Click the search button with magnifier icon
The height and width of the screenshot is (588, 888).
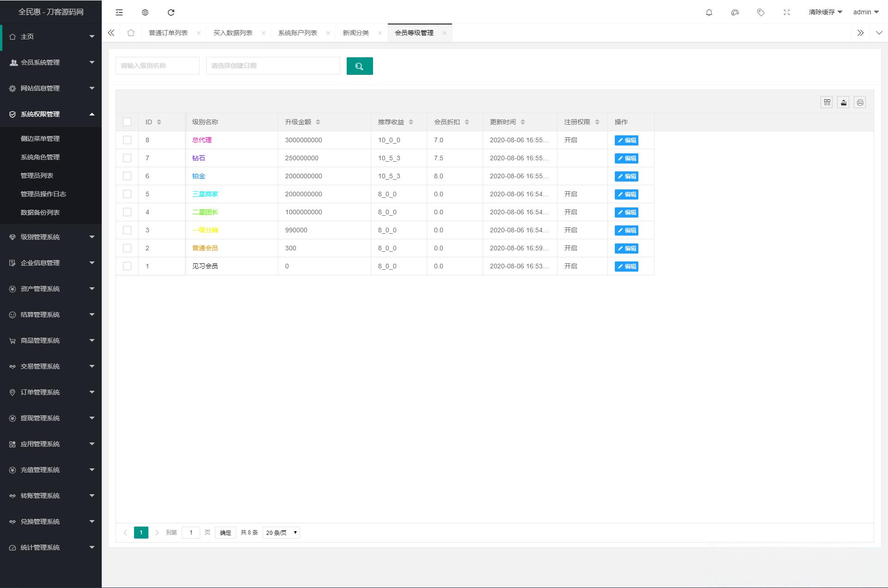tap(360, 66)
